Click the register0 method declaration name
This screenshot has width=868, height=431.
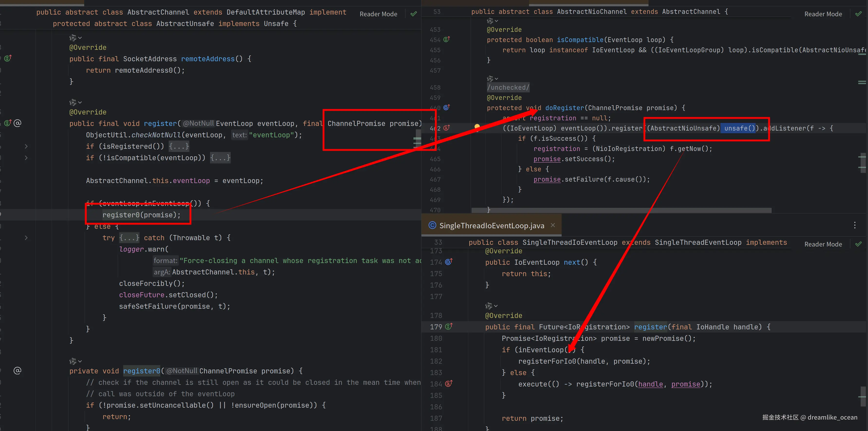point(142,371)
